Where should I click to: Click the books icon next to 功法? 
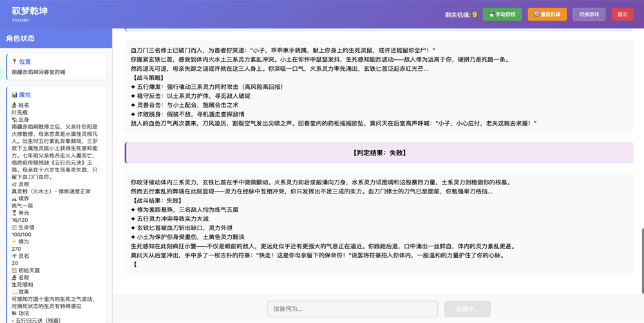tap(14, 313)
